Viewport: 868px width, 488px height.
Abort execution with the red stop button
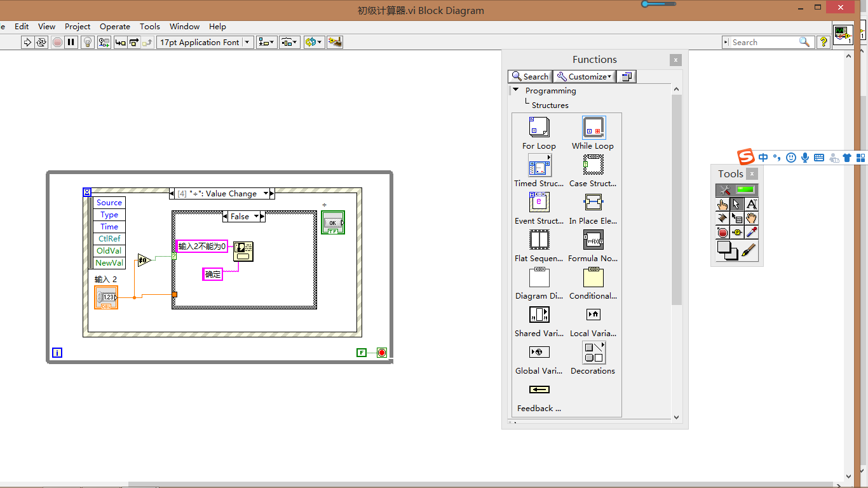[x=57, y=42]
